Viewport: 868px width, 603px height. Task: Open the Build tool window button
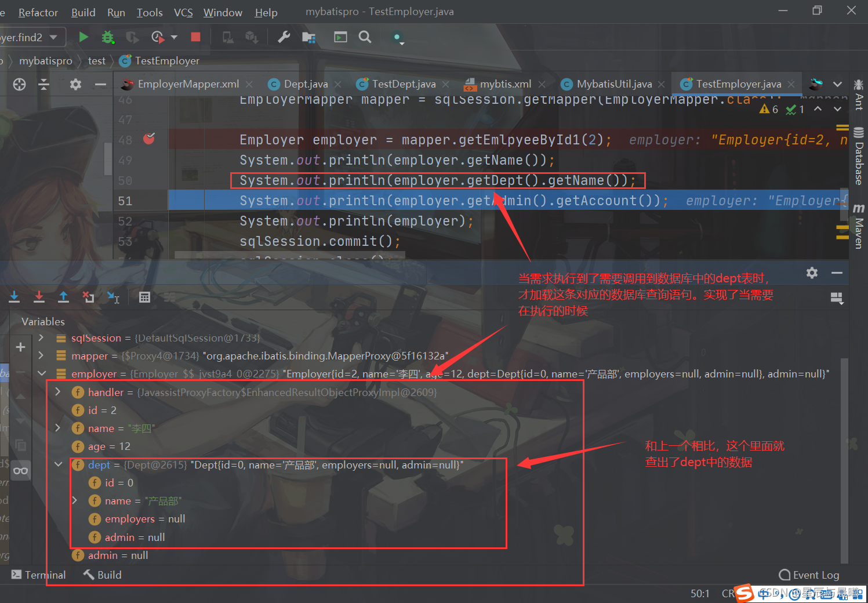pyautogui.click(x=103, y=575)
